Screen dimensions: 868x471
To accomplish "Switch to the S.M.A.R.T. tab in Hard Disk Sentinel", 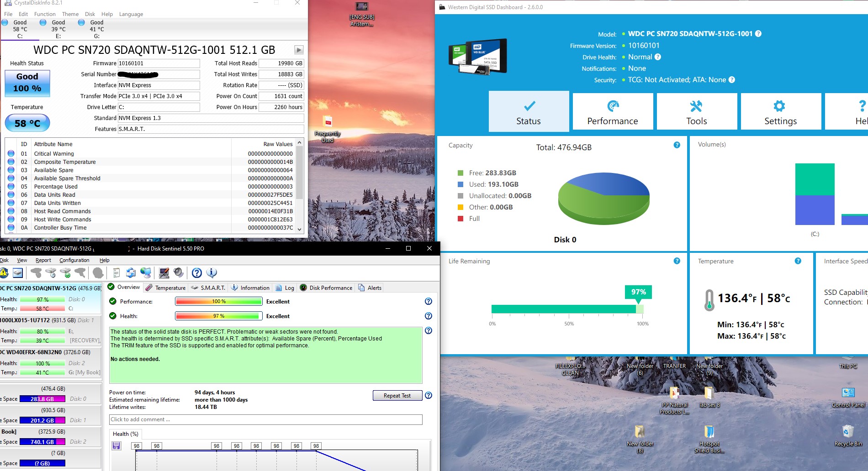I will click(208, 288).
